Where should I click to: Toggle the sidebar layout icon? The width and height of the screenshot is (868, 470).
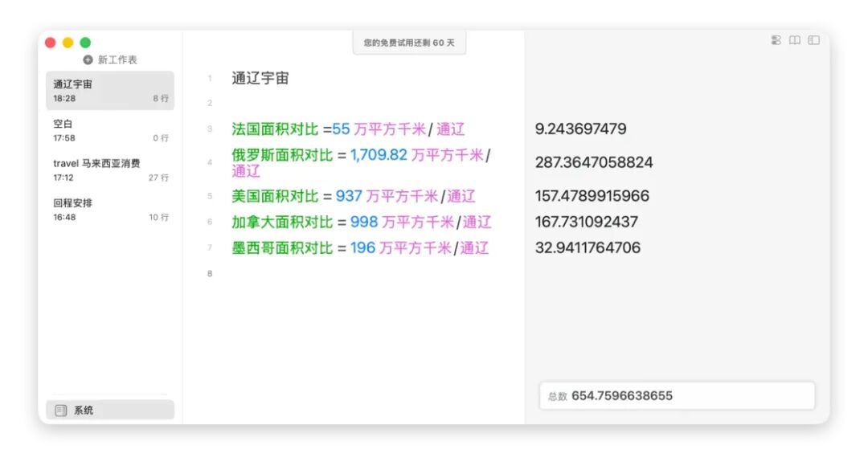coord(813,40)
